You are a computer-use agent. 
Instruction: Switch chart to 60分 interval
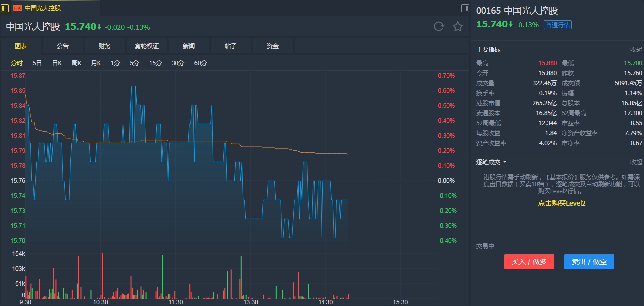click(x=200, y=63)
